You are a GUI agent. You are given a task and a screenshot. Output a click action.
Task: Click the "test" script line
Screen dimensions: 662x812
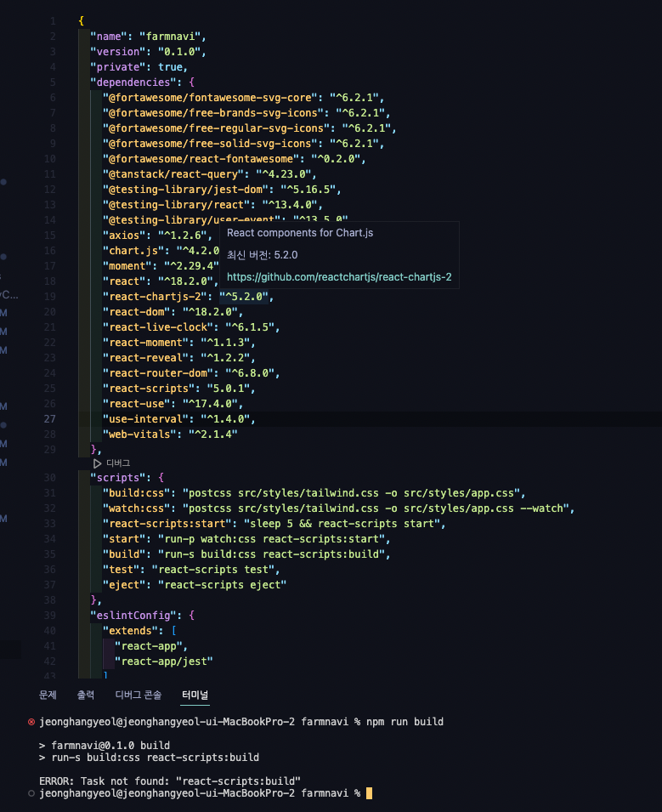tap(191, 570)
